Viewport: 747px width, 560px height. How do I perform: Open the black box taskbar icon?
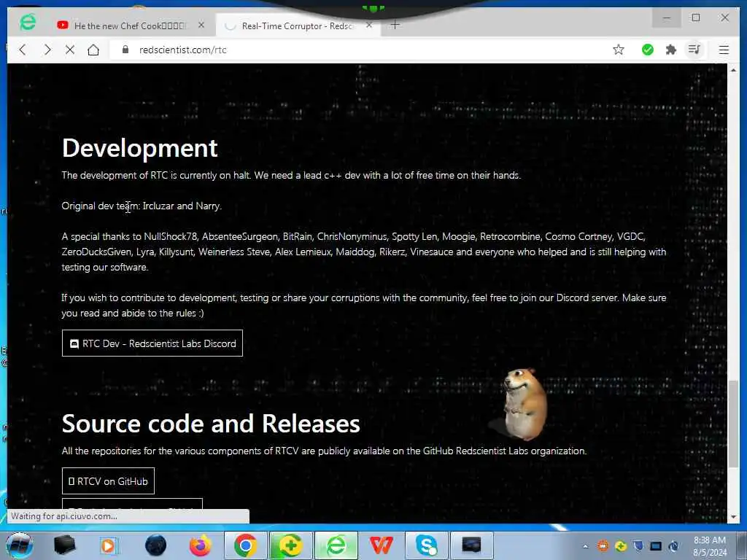click(65, 545)
